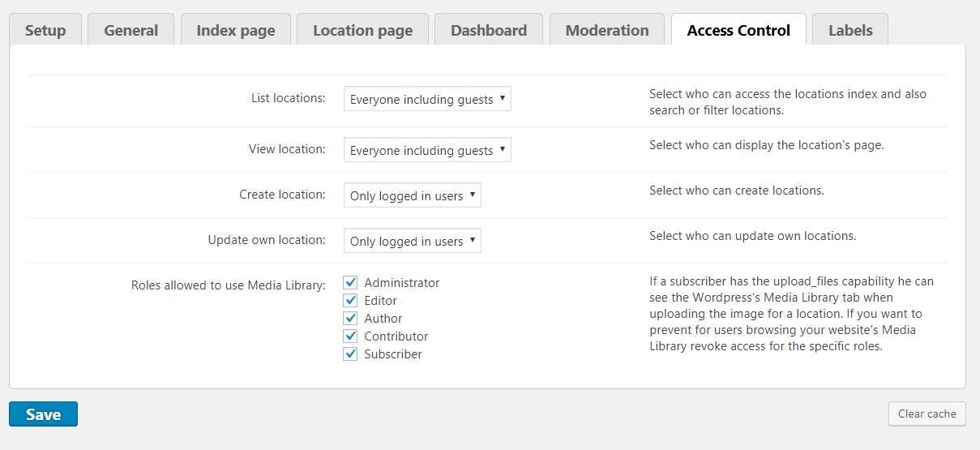This screenshot has width=980, height=450.
Task: Switch to the General tab
Action: click(x=131, y=31)
